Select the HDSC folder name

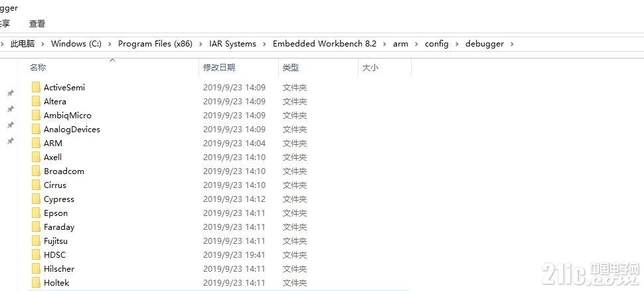54,255
